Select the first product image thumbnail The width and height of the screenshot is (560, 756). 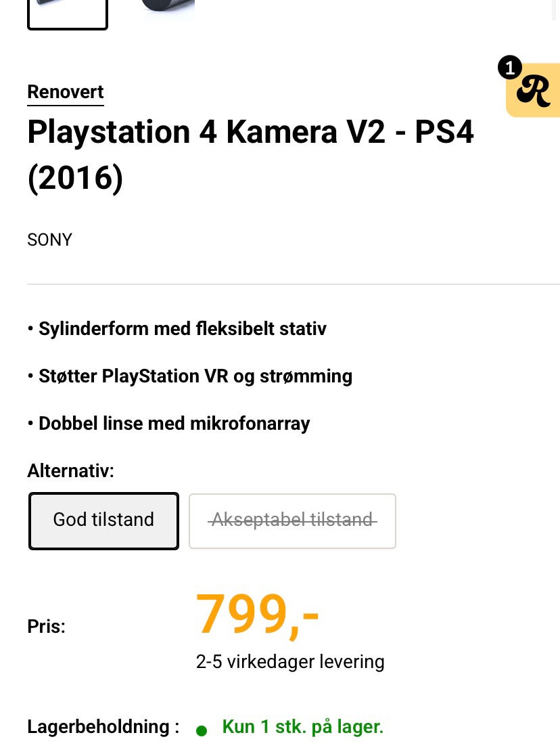coord(67,14)
